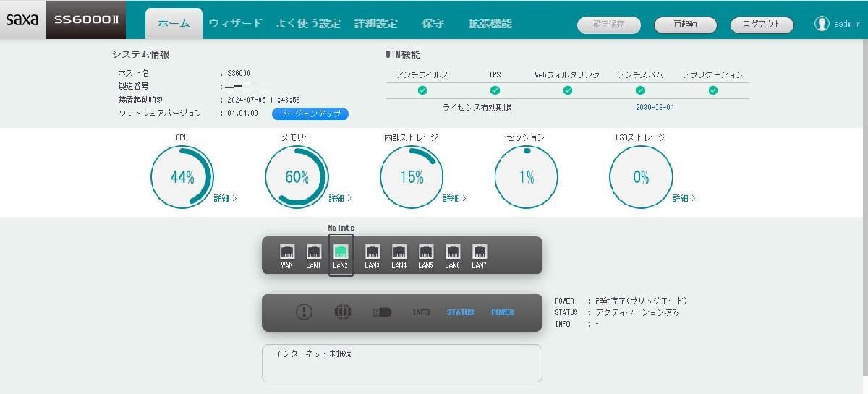Click the user account avatar icon

coord(822,23)
